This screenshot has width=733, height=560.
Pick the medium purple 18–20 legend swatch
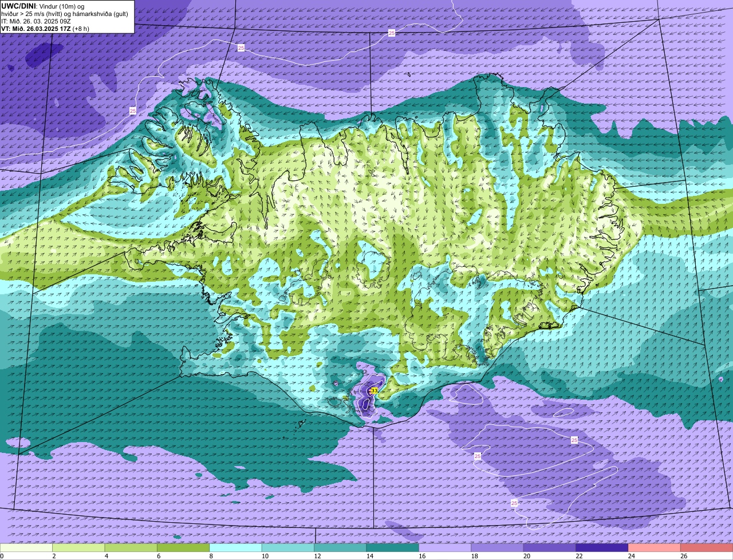point(497,547)
